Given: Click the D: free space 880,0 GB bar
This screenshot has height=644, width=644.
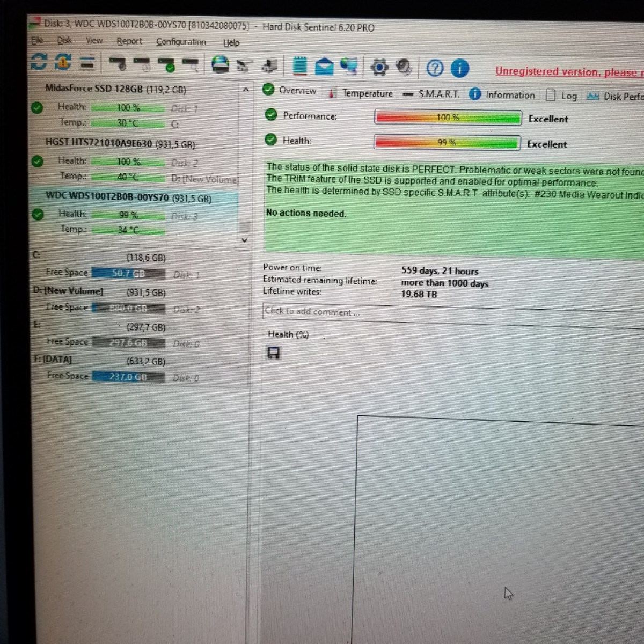Looking at the screenshot, I should coord(128,308).
